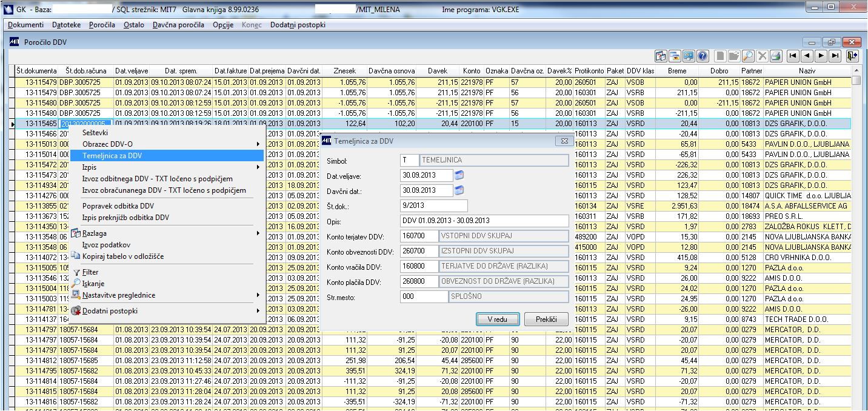Open calendar picker beside Dat.veljave field

pyautogui.click(x=459, y=175)
